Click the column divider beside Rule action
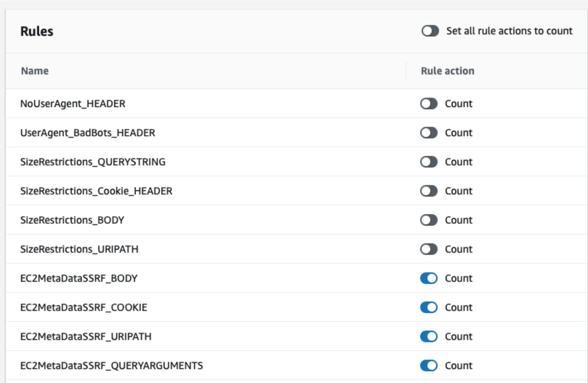This screenshot has height=383, width=588. (x=406, y=71)
